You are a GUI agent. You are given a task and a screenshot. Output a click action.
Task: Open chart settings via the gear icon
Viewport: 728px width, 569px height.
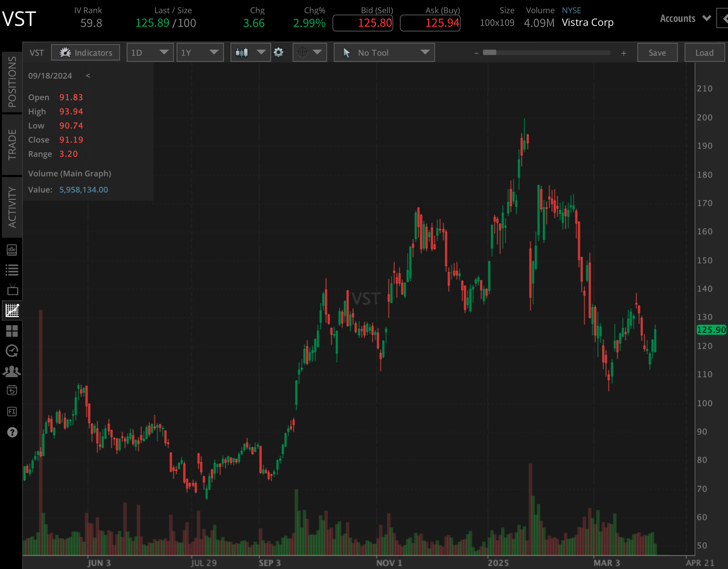[x=279, y=52]
